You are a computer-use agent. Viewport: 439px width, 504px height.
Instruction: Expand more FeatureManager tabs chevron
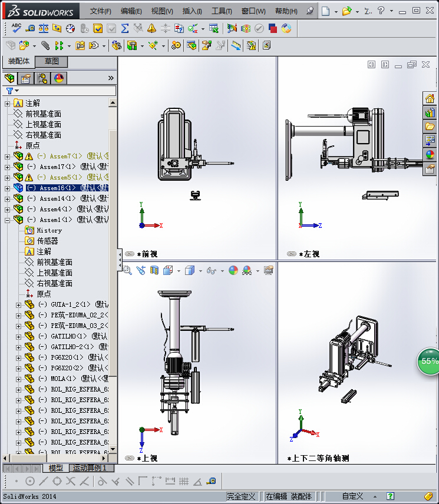[x=111, y=78]
